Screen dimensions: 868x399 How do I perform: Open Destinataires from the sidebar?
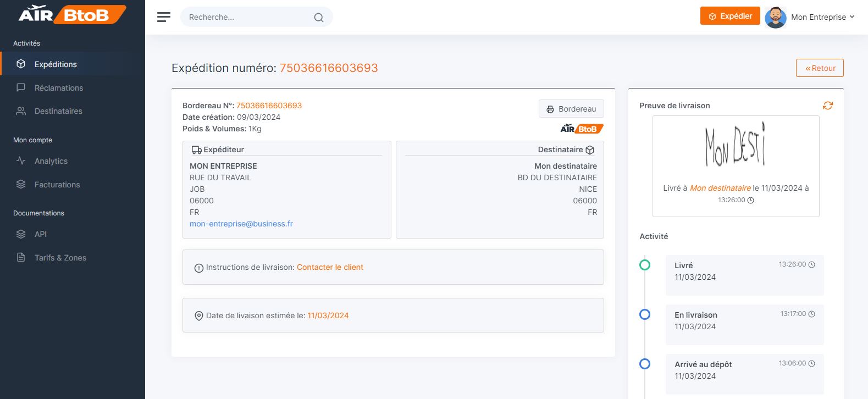[x=58, y=111]
